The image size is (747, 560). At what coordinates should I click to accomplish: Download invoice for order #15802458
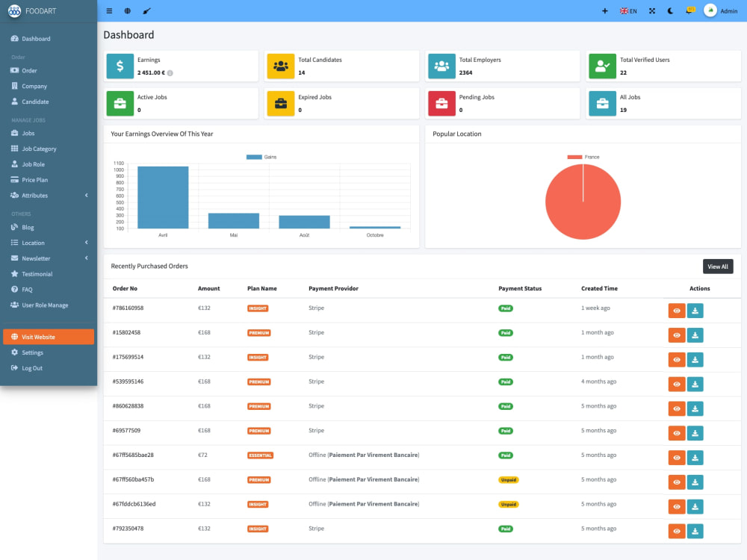(x=695, y=335)
